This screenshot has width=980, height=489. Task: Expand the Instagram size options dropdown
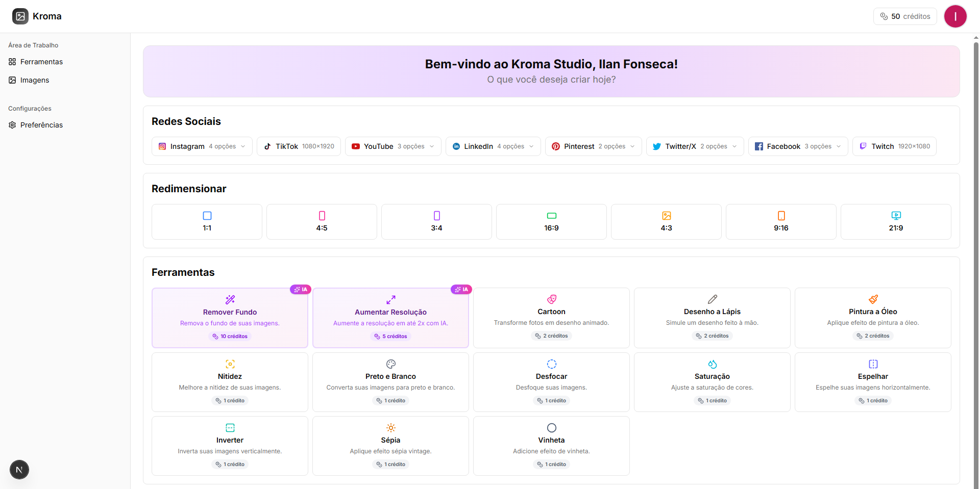(202, 146)
